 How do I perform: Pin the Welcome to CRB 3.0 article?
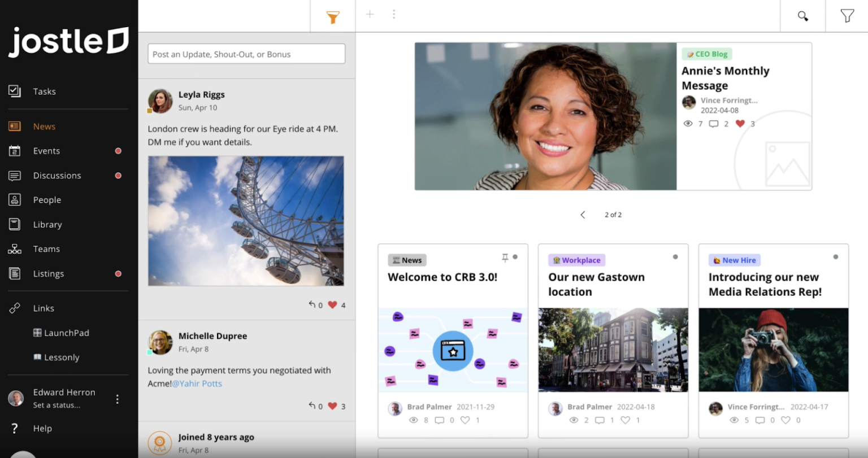(x=505, y=257)
